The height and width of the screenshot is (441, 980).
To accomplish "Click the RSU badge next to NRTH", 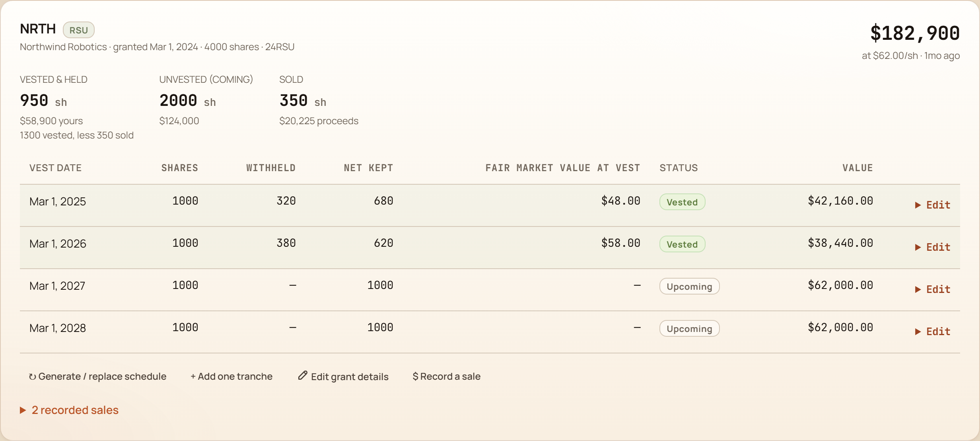I will click(79, 30).
